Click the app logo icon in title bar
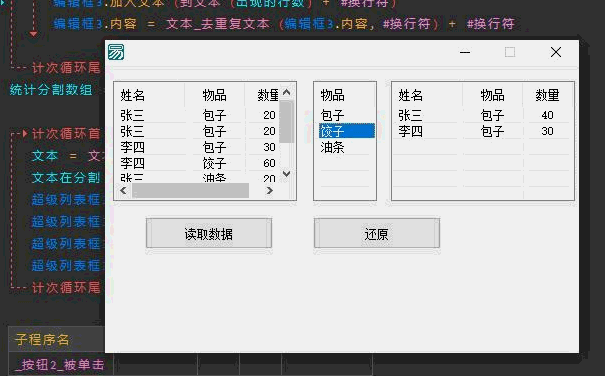605x376 pixels. click(x=116, y=52)
